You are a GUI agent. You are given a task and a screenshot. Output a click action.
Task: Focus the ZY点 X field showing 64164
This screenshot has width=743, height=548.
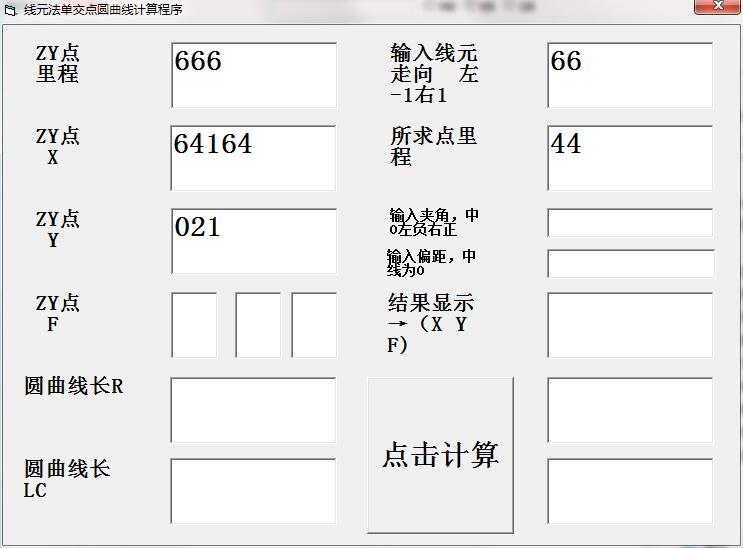point(253,158)
